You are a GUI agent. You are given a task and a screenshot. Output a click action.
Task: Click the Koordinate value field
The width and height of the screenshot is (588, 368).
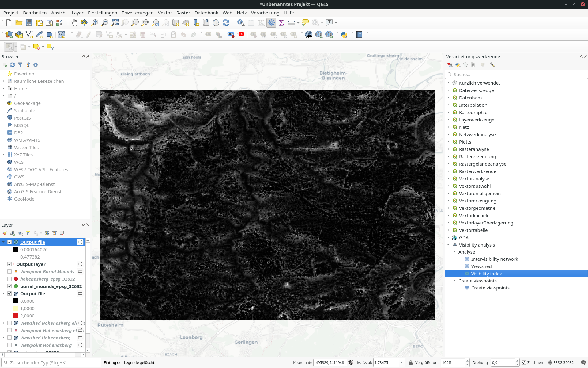click(330, 362)
